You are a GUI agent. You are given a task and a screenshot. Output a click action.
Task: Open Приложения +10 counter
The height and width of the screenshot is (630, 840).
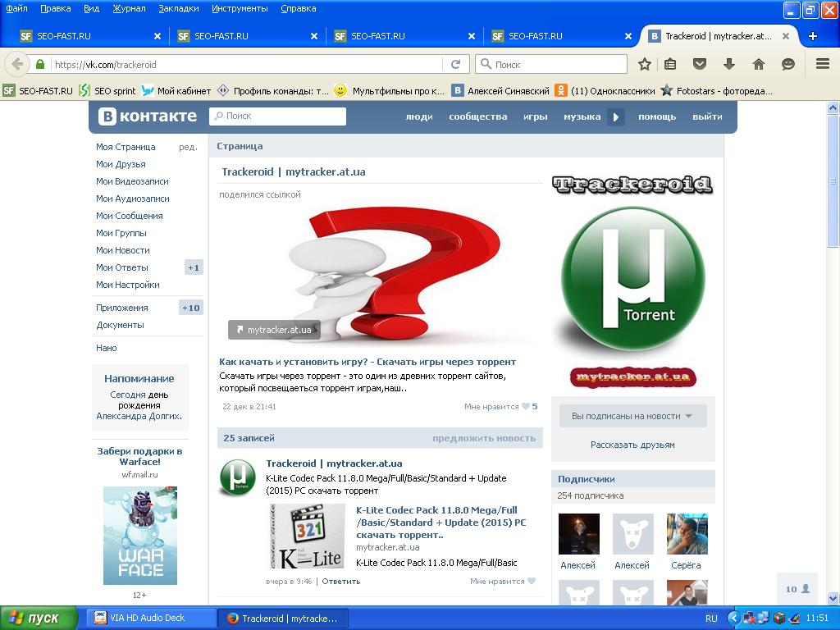click(190, 308)
